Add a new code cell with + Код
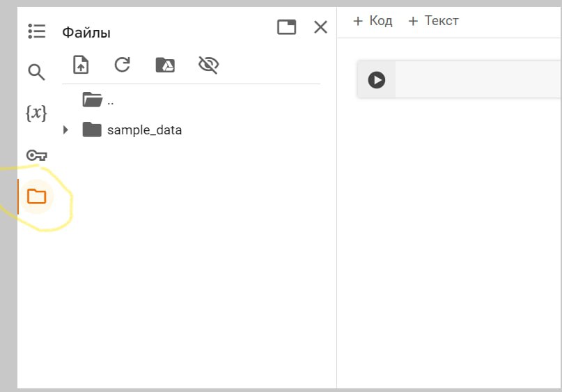This screenshot has width=562, height=392. click(x=373, y=21)
